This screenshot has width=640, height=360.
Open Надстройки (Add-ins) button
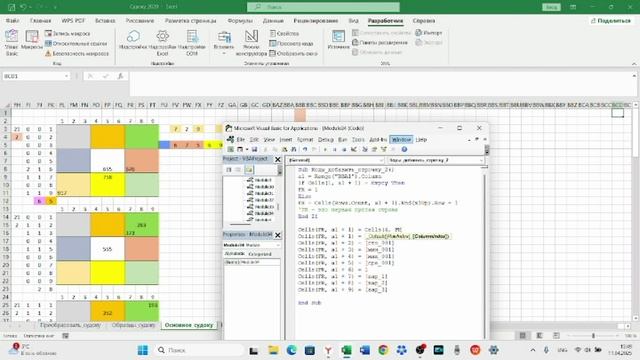(x=133, y=40)
